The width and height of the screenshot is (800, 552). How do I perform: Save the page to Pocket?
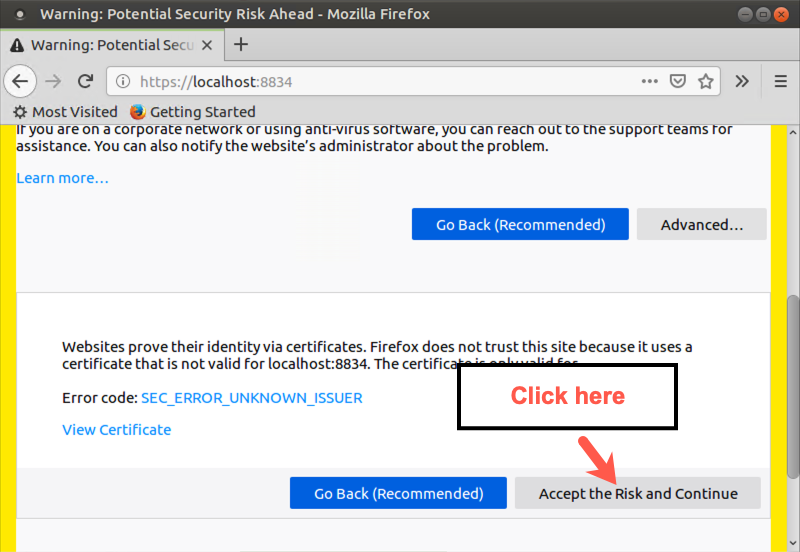[677, 81]
